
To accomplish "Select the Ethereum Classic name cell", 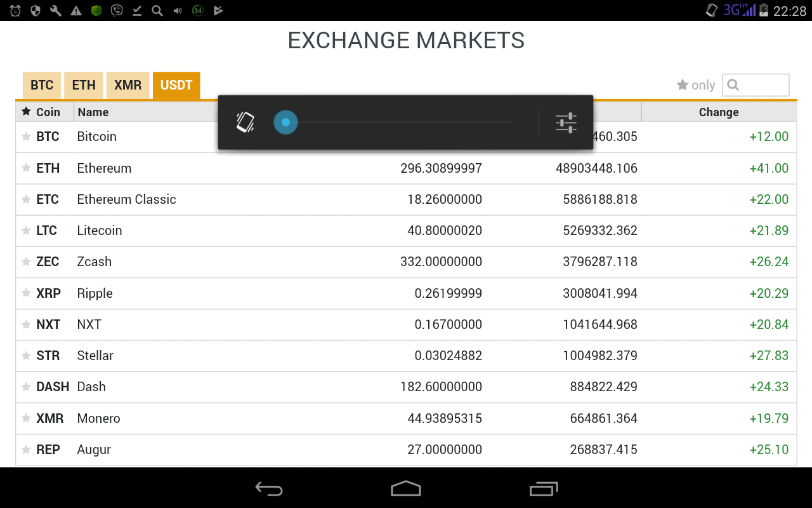I will pyautogui.click(x=126, y=199).
